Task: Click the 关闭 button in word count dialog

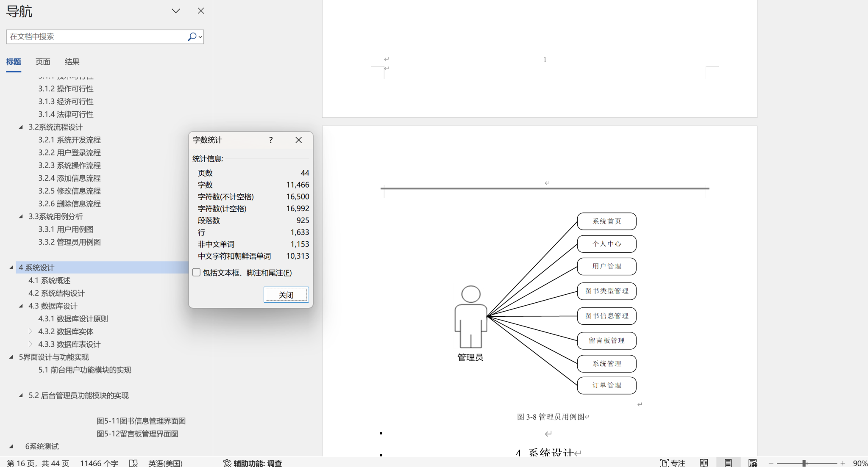Action: point(286,295)
